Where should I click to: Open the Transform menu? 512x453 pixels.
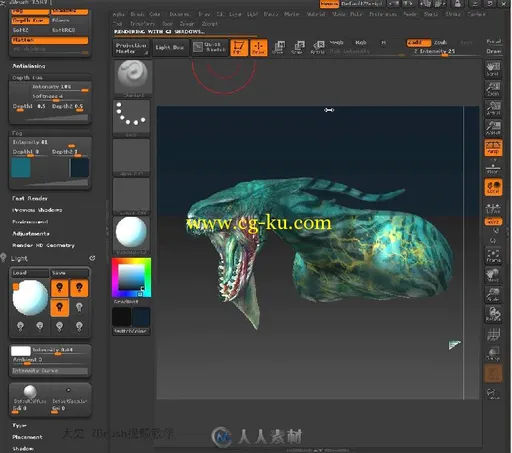(142, 24)
